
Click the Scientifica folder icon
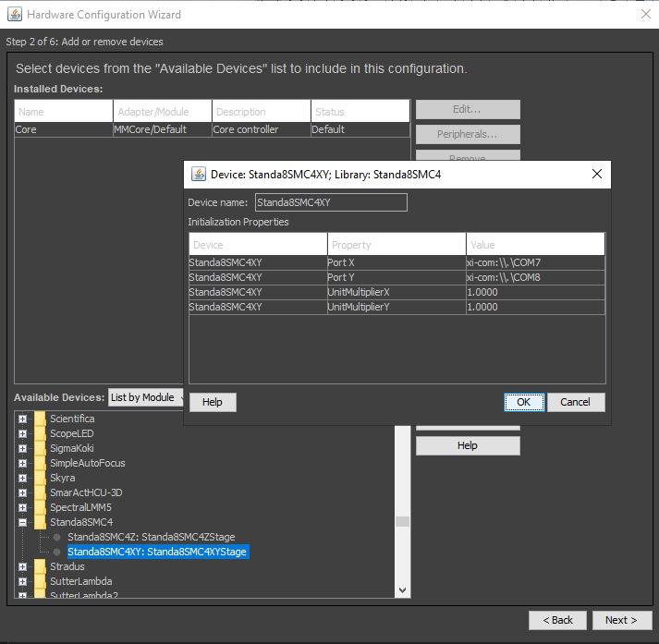(40, 419)
